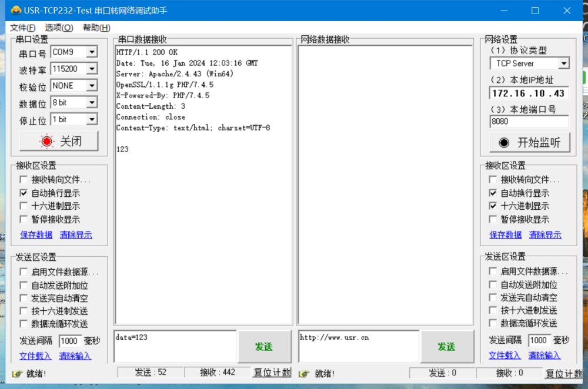Enable network 发送完自动清空 checkbox
Image resolution: width=588 pixels, height=389 pixels.
click(x=493, y=297)
